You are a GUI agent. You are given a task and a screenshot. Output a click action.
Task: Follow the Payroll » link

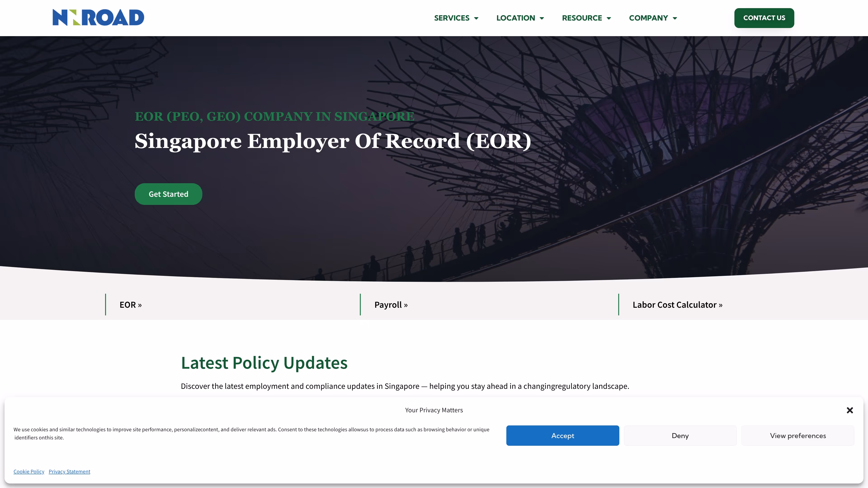coord(391,305)
